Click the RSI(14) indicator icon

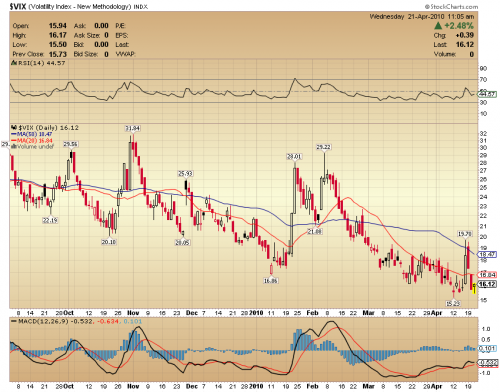pyautogui.click(x=14, y=63)
